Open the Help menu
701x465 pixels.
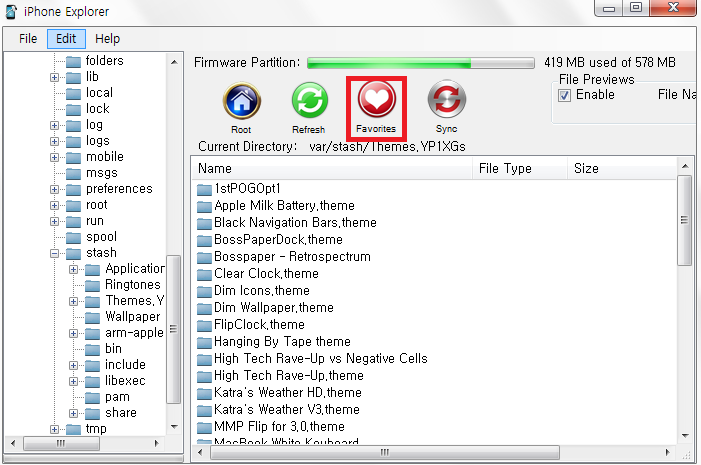coord(107,39)
